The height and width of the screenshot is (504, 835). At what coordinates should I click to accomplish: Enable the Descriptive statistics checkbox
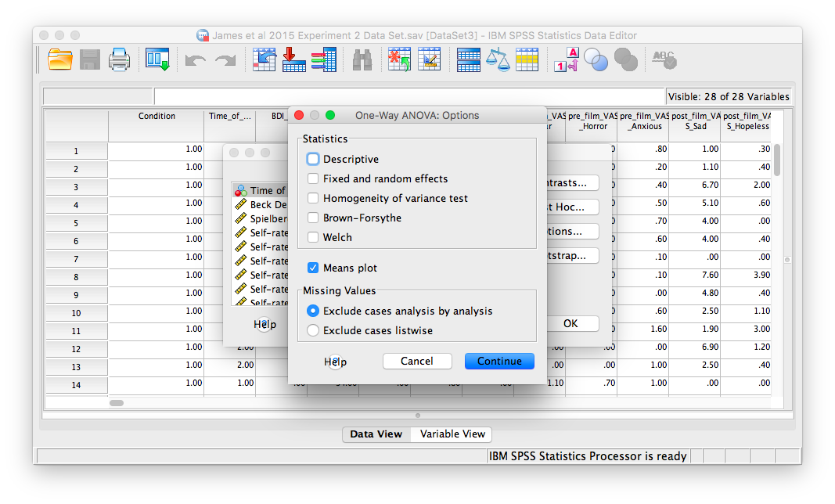click(x=313, y=159)
